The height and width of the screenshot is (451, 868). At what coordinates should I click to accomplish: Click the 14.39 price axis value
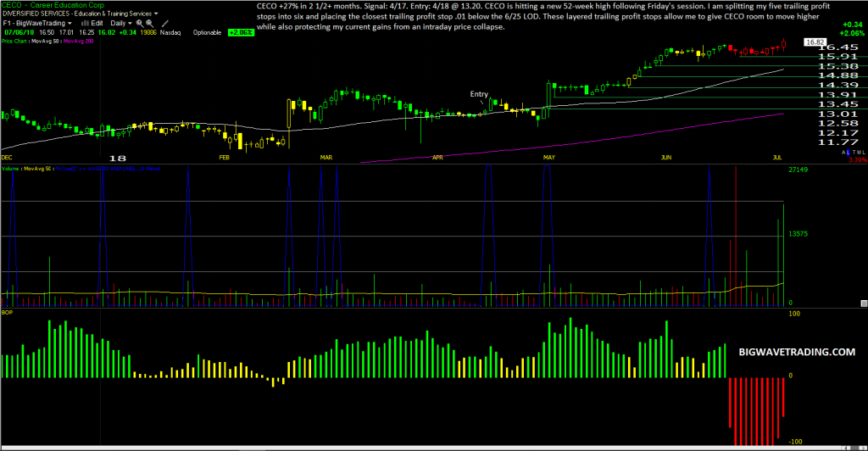[838, 86]
